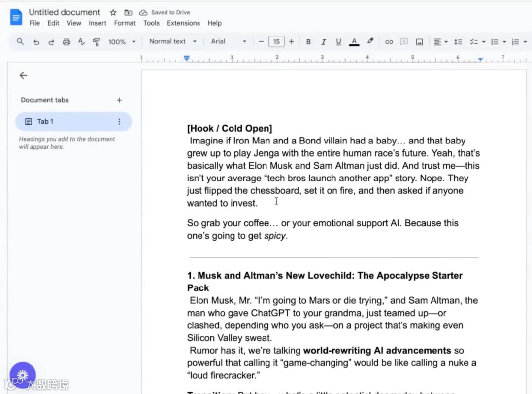Click the “loud firecracker.” text

click(224, 375)
